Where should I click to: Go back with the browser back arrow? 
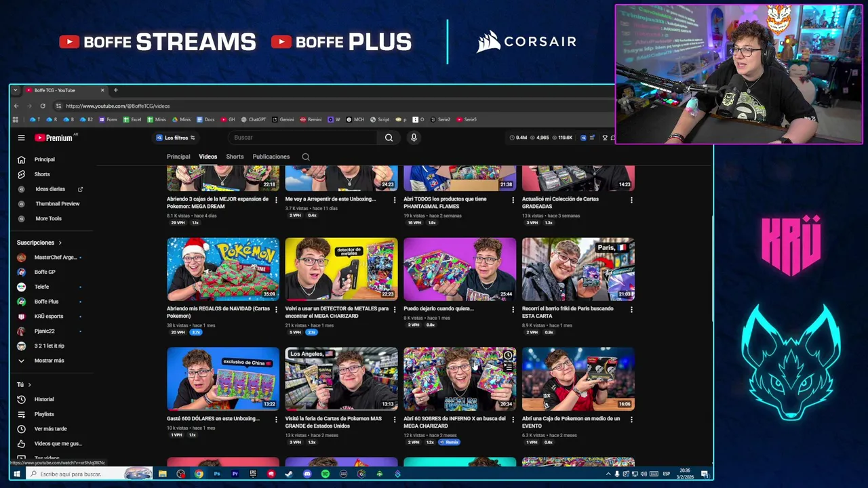[17, 106]
